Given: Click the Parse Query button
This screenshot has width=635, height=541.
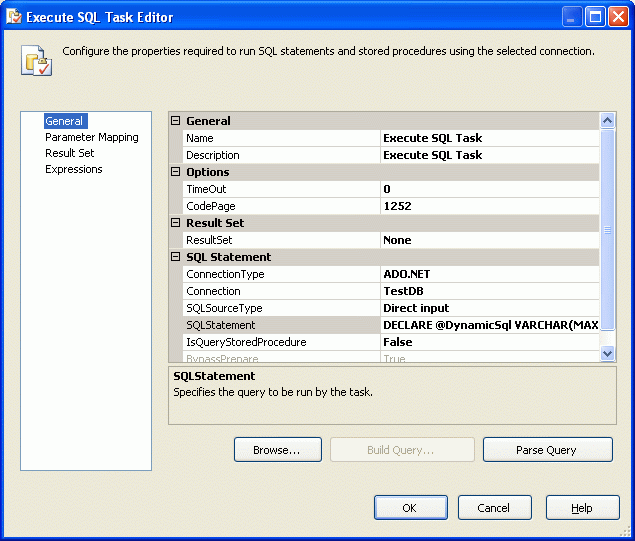Looking at the screenshot, I should tap(548, 449).
